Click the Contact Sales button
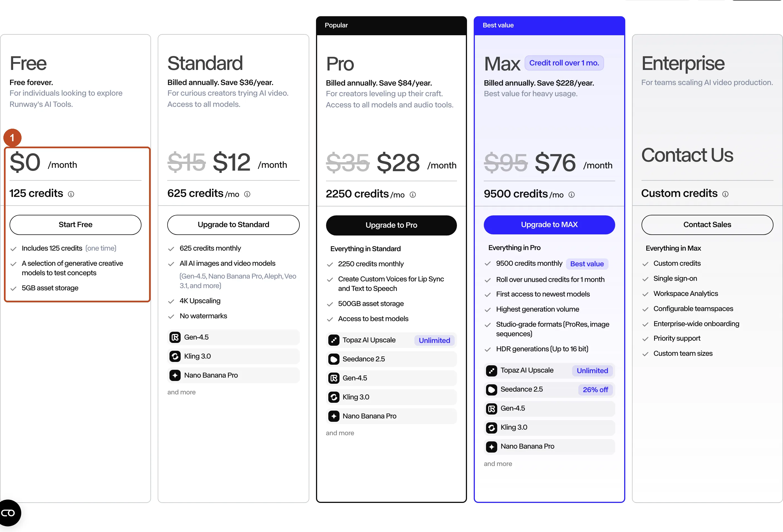783x532 pixels. point(707,225)
